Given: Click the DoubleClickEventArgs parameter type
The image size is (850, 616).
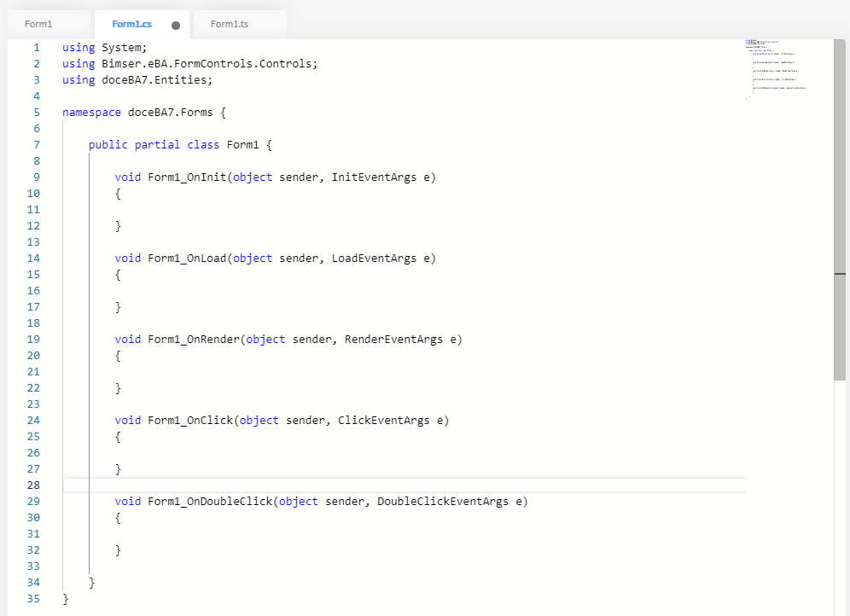Looking at the screenshot, I should (x=442, y=501).
